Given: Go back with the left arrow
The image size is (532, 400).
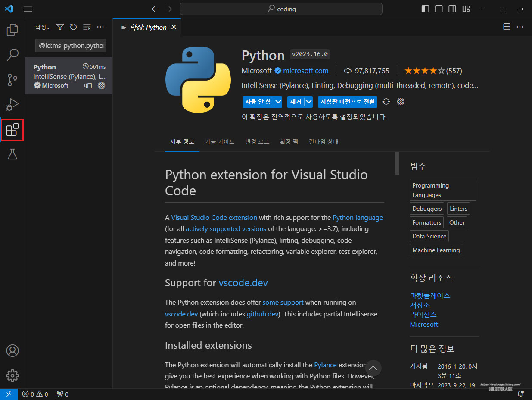Looking at the screenshot, I should coord(155,9).
